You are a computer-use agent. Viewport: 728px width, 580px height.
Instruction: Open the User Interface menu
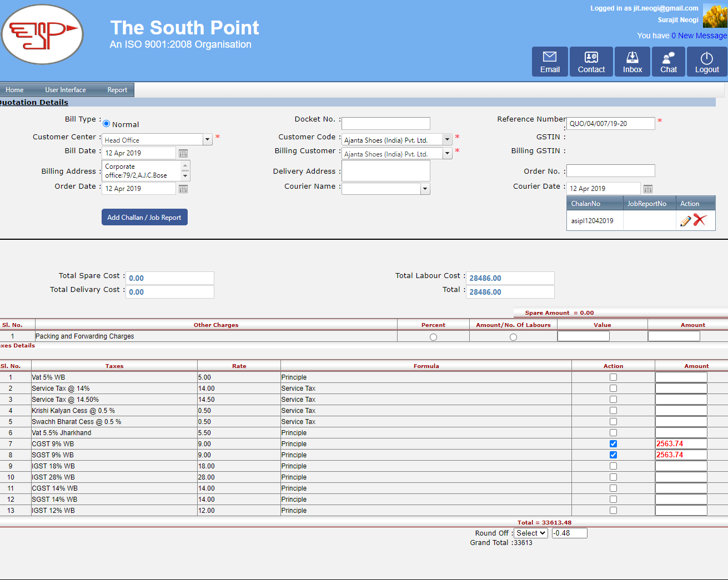tap(66, 90)
